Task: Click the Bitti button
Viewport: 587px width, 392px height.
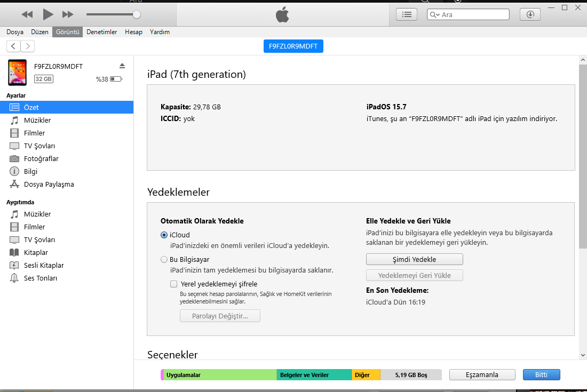Action: (x=541, y=374)
